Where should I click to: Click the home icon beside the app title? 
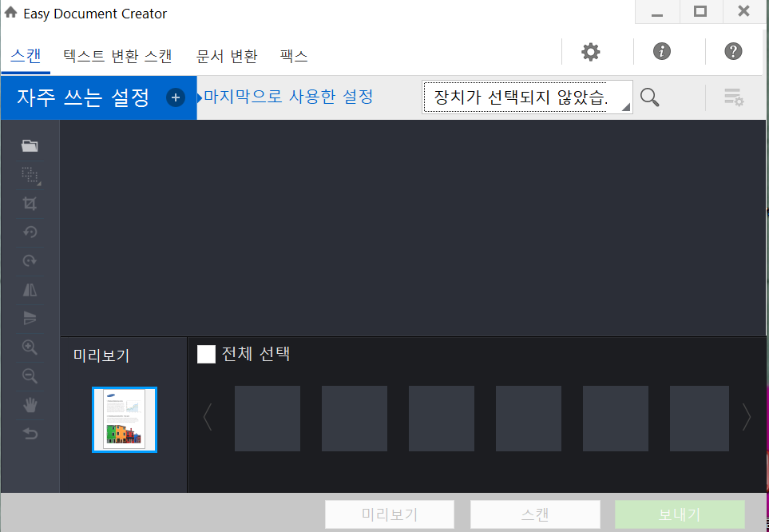click(x=11, y=12)
